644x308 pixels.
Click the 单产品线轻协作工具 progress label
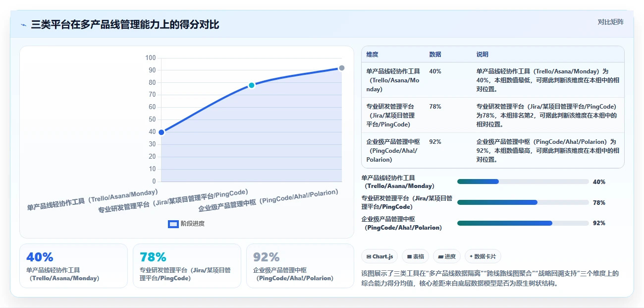click(398, 182)
